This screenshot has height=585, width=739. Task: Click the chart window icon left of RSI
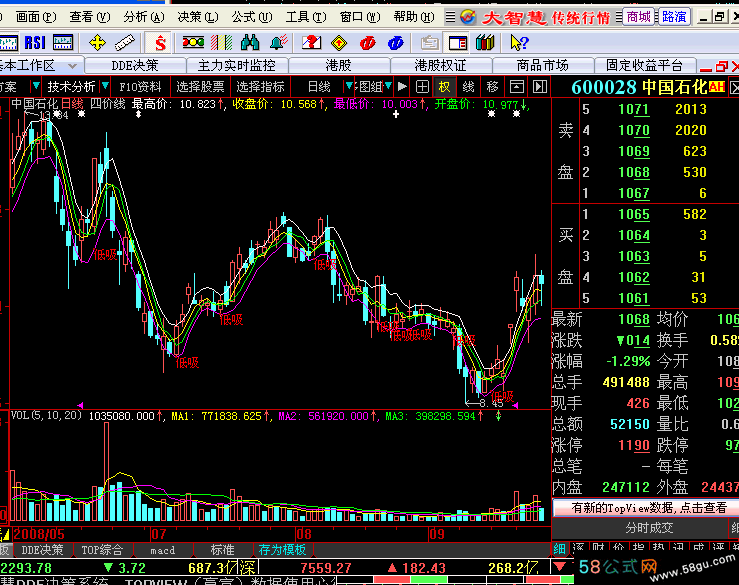(x=8, y=43)
